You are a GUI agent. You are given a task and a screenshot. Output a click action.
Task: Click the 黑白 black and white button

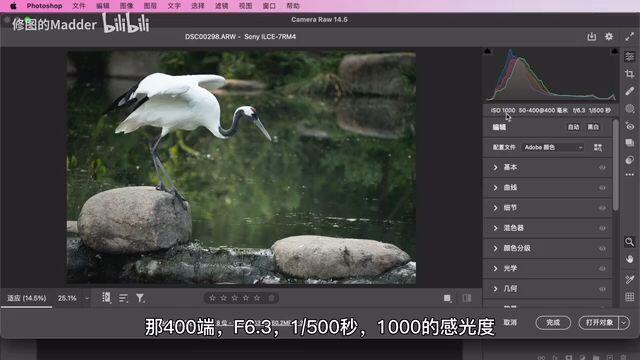tap(593, 127)
